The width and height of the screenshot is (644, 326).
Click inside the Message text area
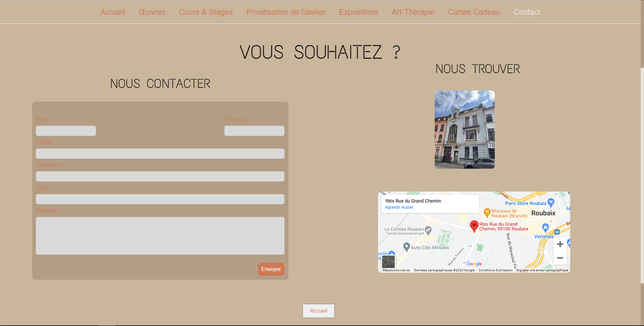(160, 235)
